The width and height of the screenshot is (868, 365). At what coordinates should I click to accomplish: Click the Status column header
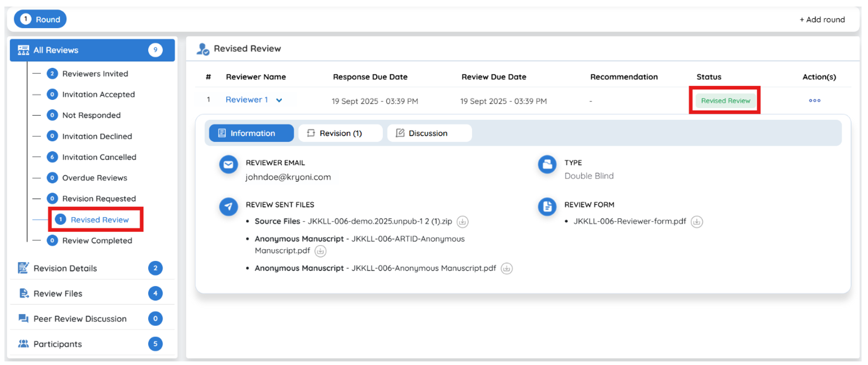tap(709, 77)
